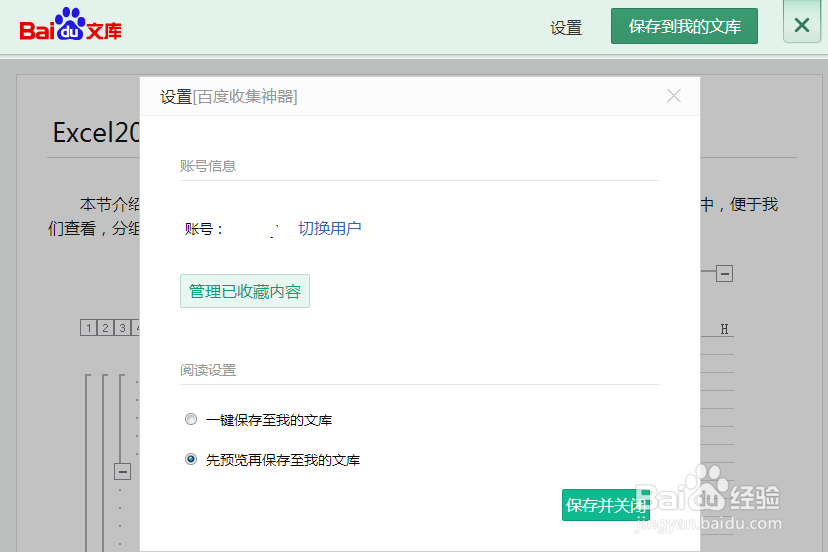This screenshot has width=828, height=552.
Task: Click column H header in background document
Action: click(724, 329)
